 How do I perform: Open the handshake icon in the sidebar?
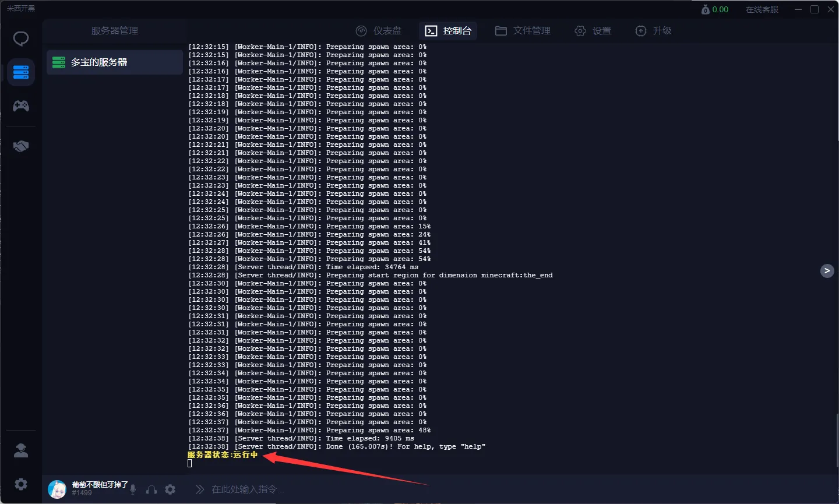(x=21, y=146)
